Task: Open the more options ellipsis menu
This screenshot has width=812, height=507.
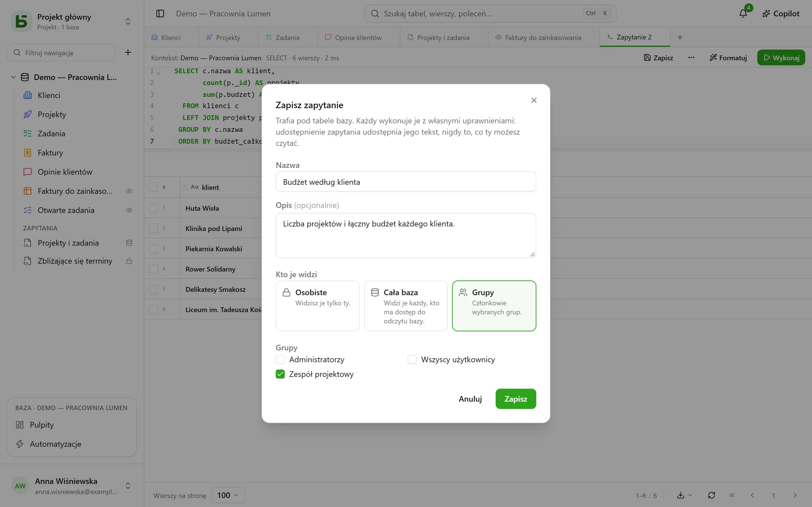Action: coord(691,58)
